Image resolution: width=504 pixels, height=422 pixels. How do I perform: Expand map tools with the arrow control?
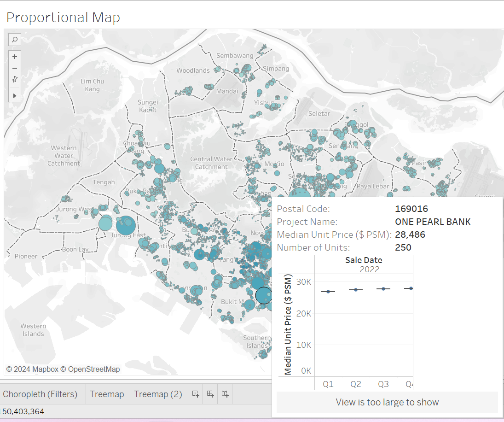pos(15,95)
